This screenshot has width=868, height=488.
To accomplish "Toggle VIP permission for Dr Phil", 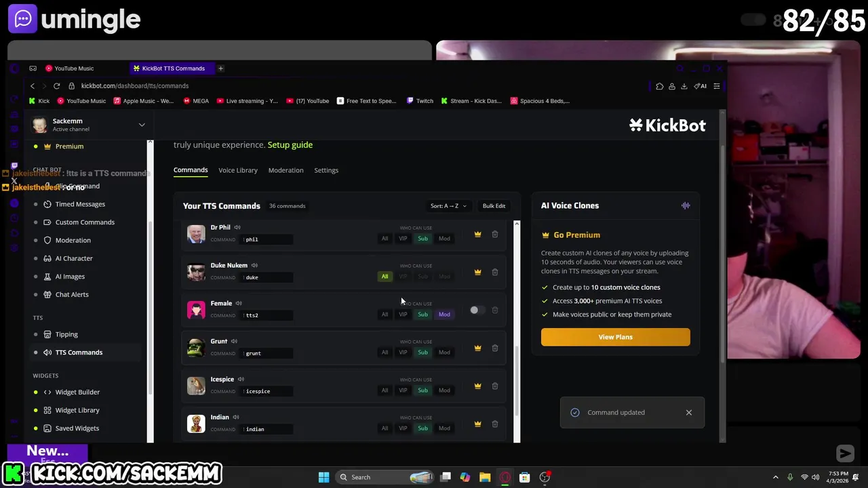I will (403, 239).
